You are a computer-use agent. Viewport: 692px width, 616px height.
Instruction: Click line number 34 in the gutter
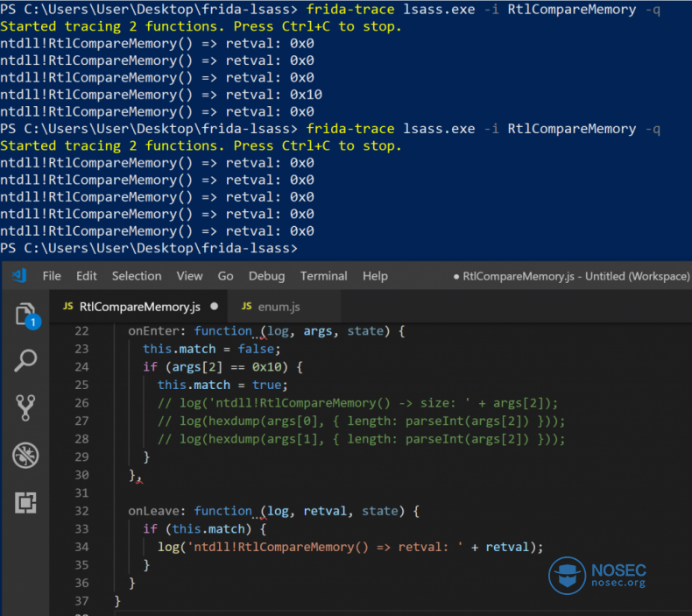click(81, 547)
